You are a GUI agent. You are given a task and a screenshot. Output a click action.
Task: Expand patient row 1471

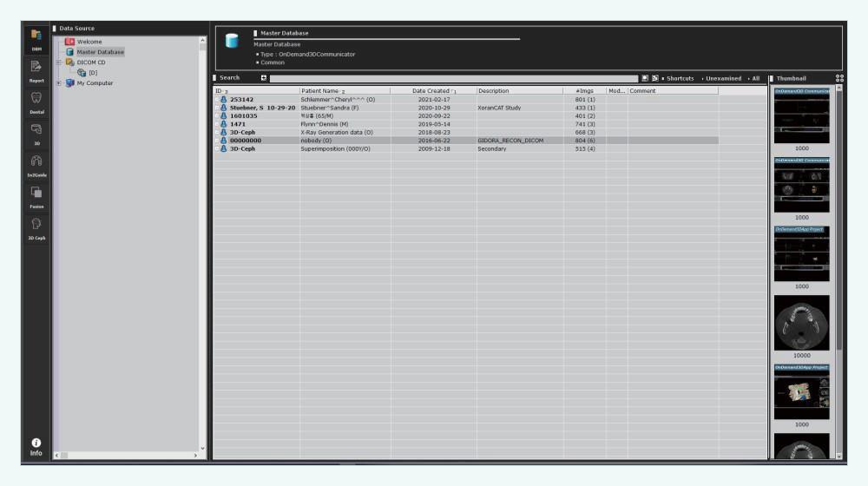coord(216,125)
